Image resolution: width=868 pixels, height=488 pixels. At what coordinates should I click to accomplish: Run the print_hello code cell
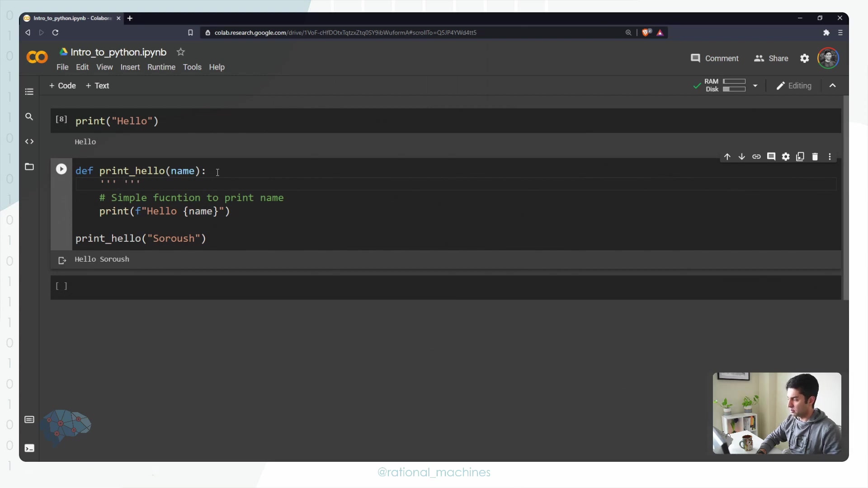pos(61,169)
